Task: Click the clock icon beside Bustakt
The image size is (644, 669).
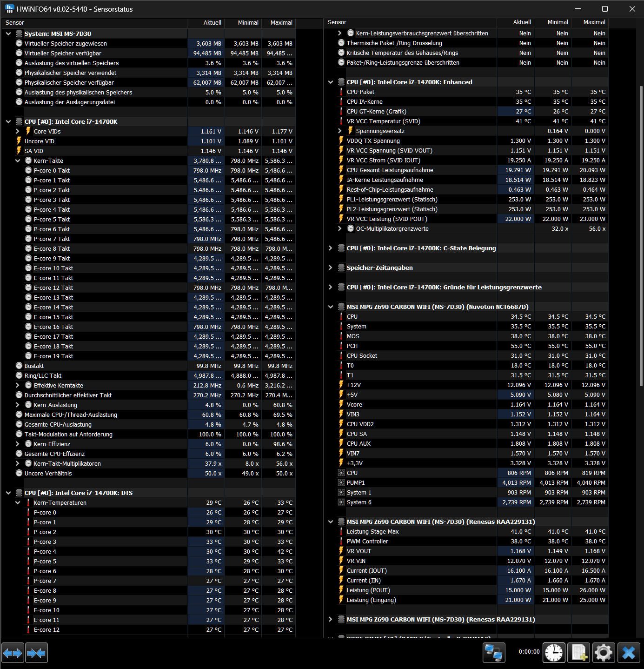Action: (19, 366)
